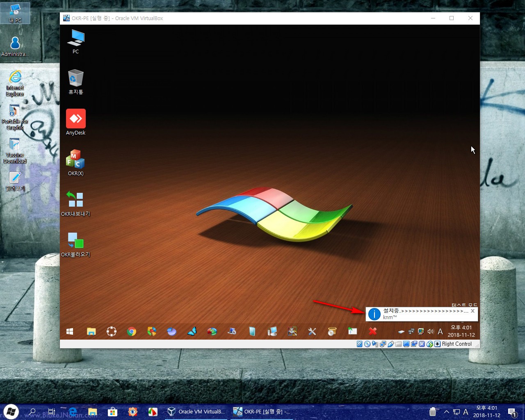
Task: Select the OKR내보내기 export shortcut
Action: coord(75,203)
